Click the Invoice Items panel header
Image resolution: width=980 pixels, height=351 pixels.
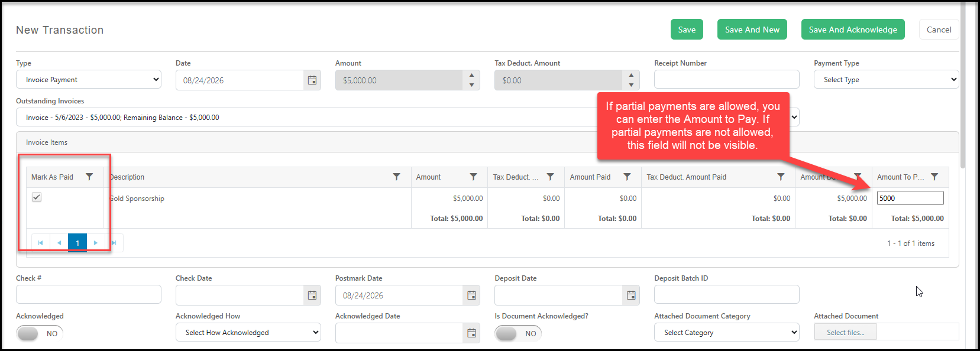coord(487,142)
